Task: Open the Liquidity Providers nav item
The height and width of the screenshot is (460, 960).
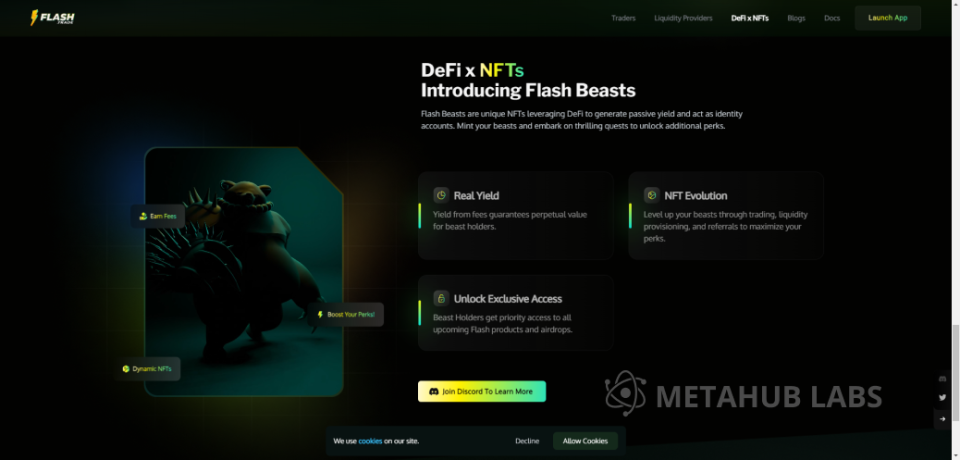Action: [683, 18]
